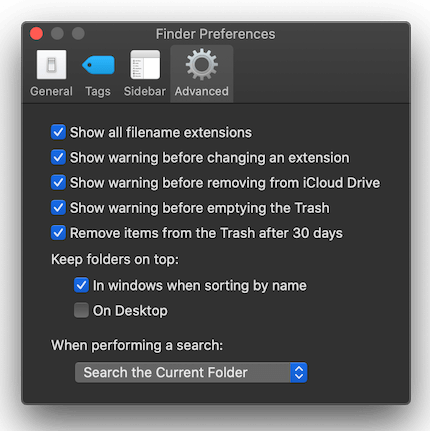Click the Advanced gear icon

(x=202, y=64)
